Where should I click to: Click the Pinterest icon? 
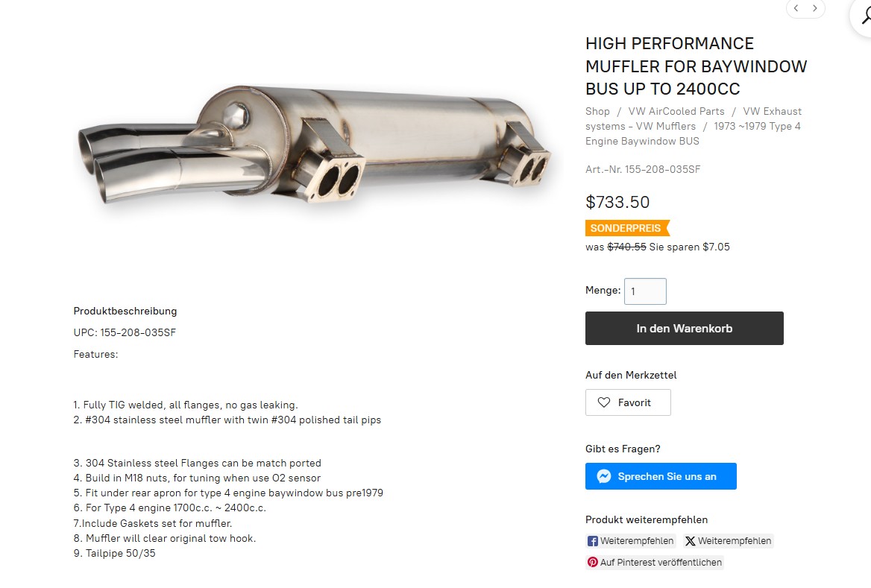click(x=593, y=563)
